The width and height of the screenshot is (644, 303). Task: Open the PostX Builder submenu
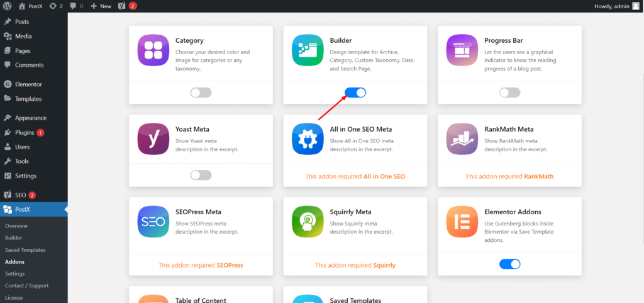coord(14,237)
